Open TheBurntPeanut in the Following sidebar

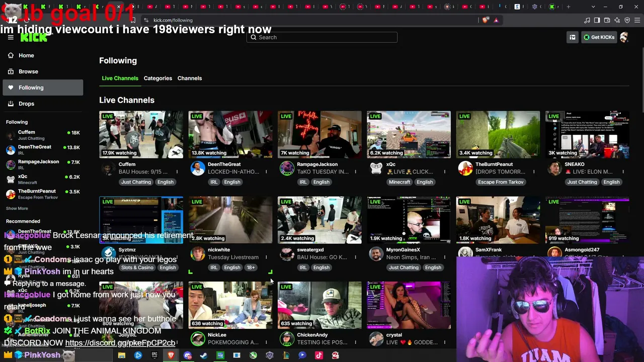(43, 194)
